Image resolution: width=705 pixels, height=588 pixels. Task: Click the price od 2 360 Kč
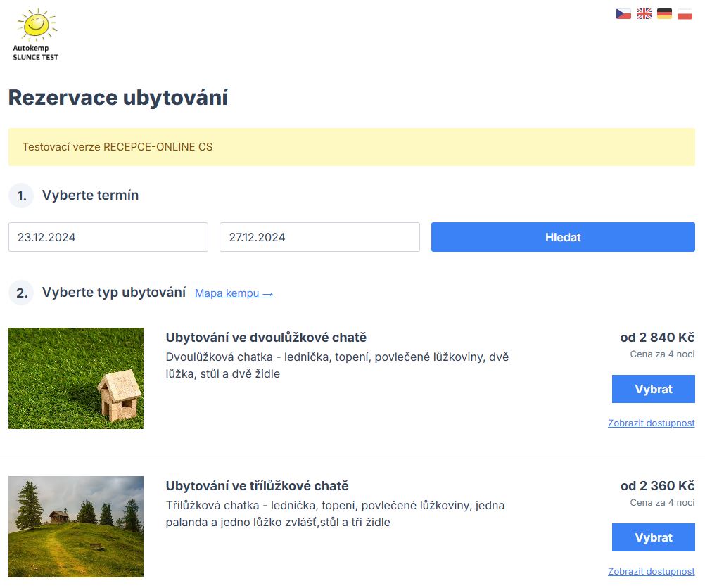657,485
